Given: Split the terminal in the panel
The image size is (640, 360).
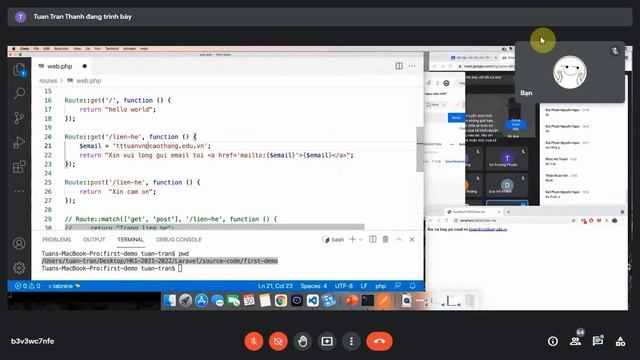Looking at the screenshot, I should (x=373, y=240).
